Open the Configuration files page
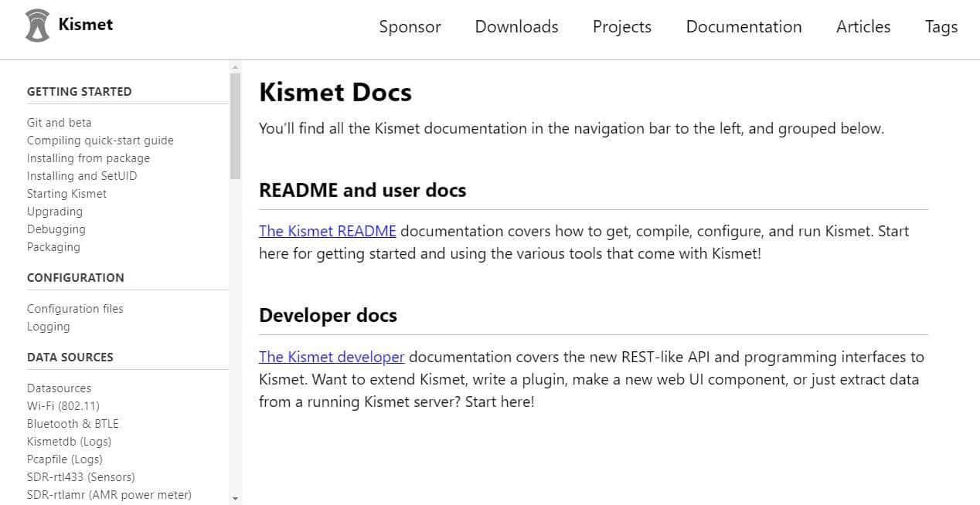Viewport: 980px width, 505px height. pos(75,308)
